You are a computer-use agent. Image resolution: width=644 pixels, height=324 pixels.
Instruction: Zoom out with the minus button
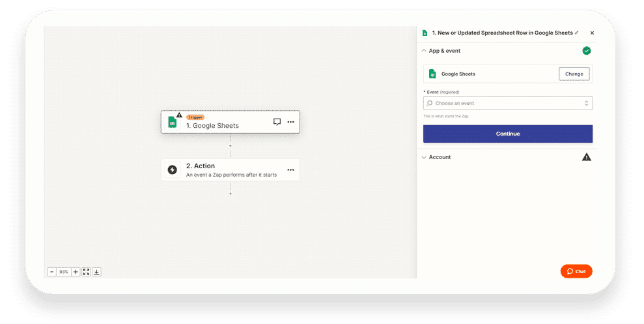click(x=51, y=272)
